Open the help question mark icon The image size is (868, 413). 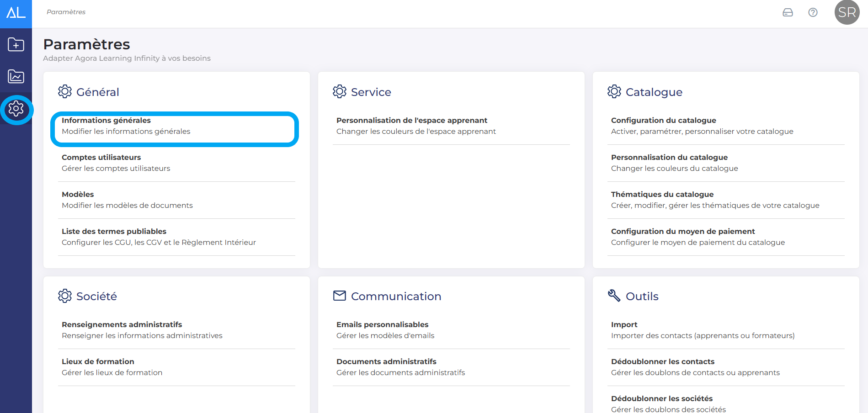point(813,12)
